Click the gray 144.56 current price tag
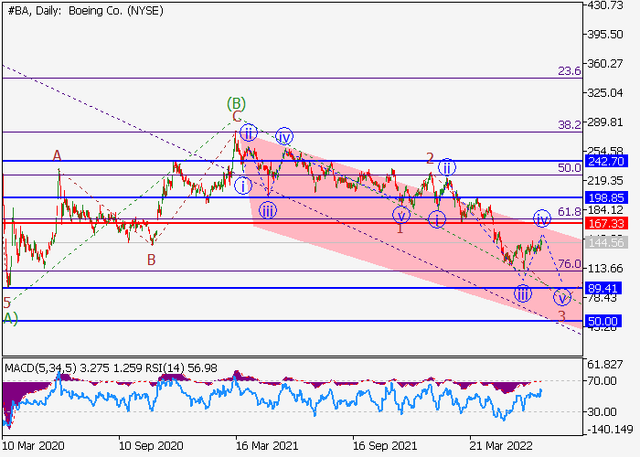Screen dimensions: 640x457 pos(606,242)
